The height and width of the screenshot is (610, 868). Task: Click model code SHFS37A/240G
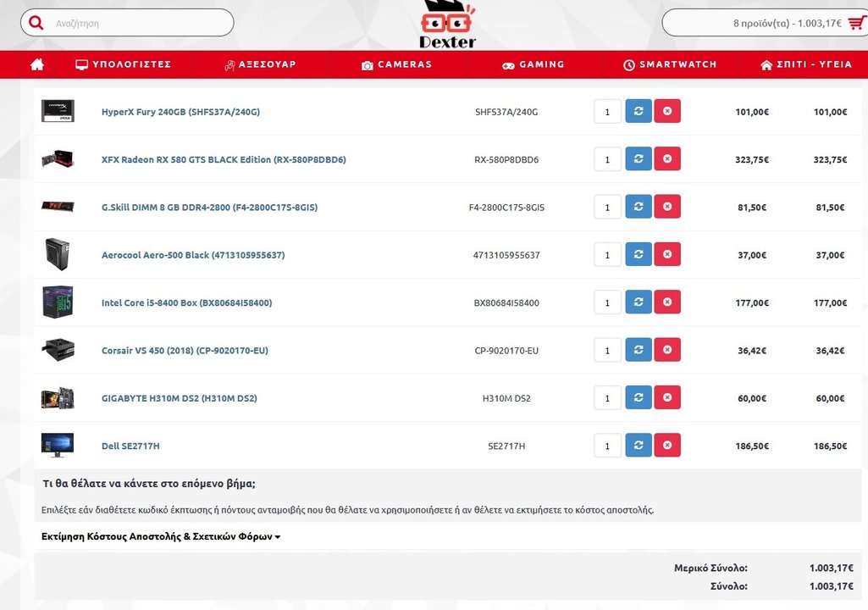pyautogui.click(x=506, y=112)
